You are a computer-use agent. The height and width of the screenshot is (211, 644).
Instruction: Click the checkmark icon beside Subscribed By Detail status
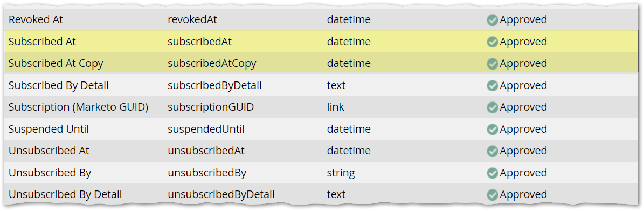(492, 86)
